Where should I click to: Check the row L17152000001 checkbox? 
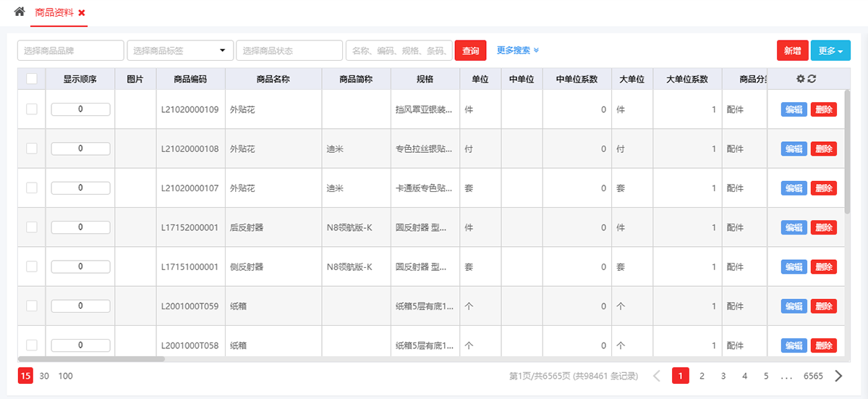point(32,227)
